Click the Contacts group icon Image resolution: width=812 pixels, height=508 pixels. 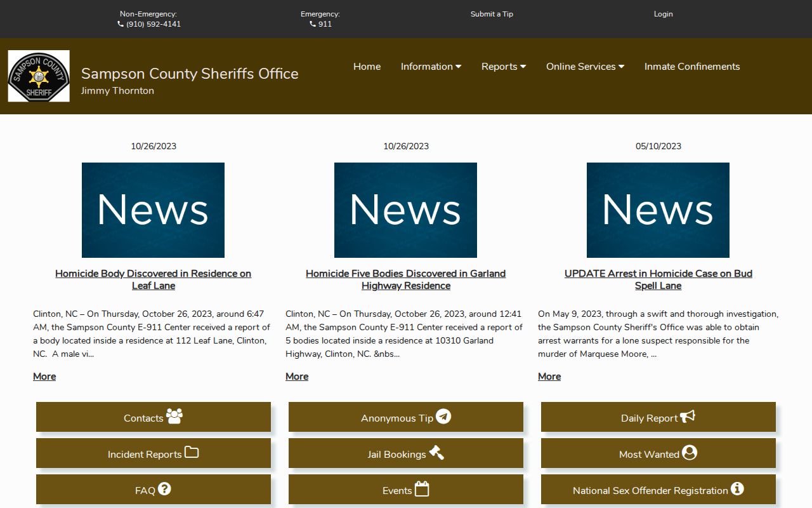pos(174,416)
